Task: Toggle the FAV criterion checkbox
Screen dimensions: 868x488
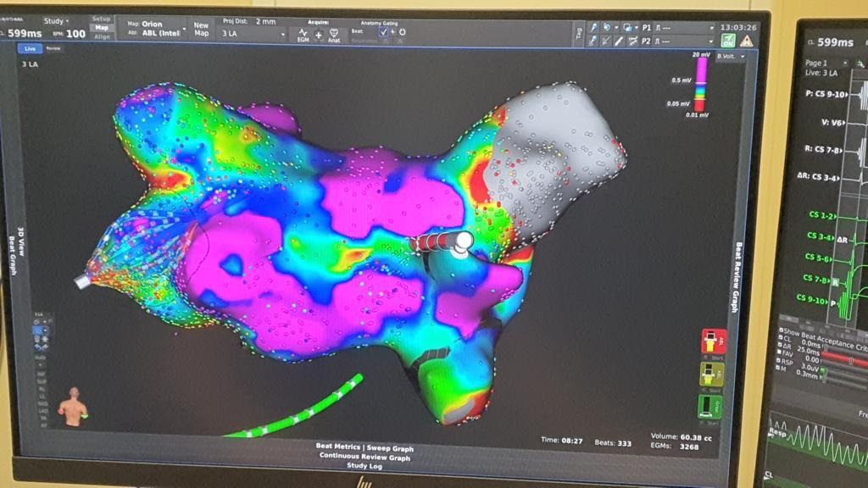Action: [779, 352]
